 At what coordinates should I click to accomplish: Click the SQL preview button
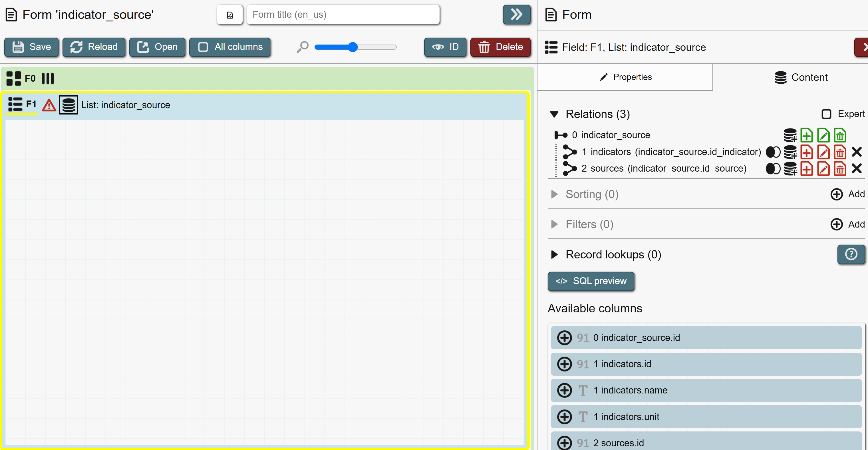click(x=591, y=281)
